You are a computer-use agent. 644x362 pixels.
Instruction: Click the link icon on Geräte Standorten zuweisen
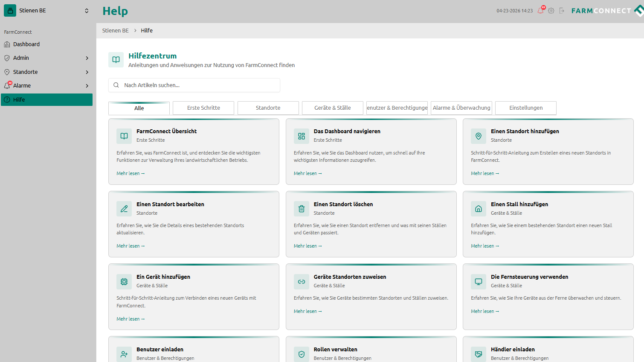(302, 281)
